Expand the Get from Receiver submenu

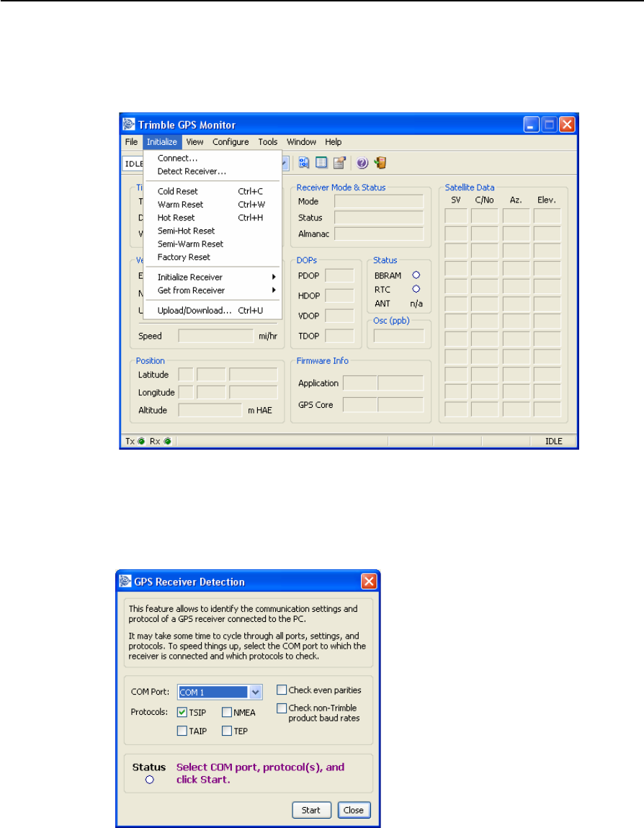coord(213,290)
